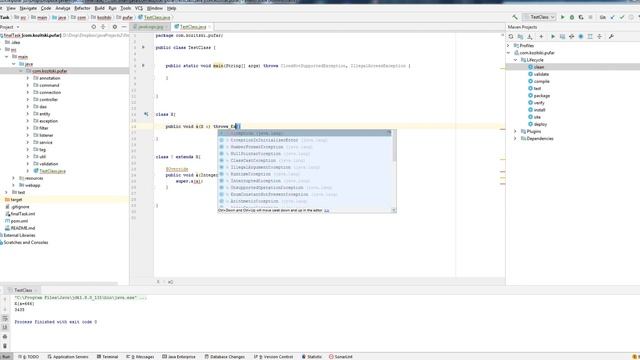Open SonarLint tool window
The width and height of the screenshot is (640, 360).
(x=341, y=357)
